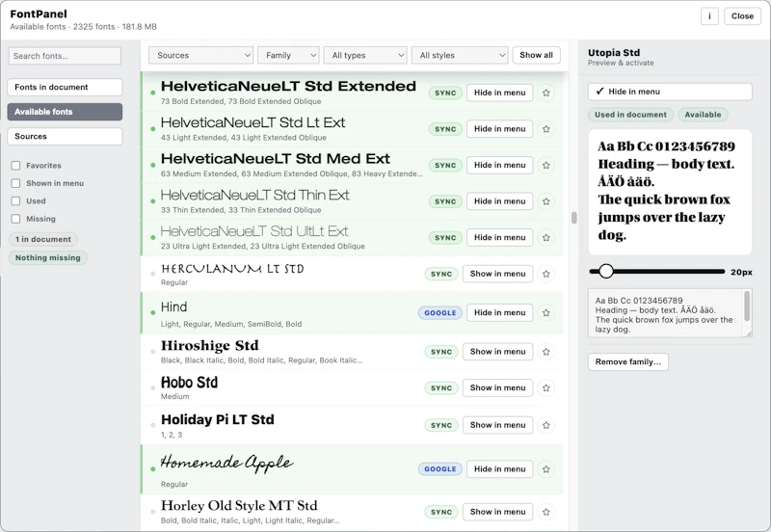This screenshot has width=771, height=532.
Task: Click star icon for HelveticaNeueLT Std Med Ext
Action: click(545, 165)
